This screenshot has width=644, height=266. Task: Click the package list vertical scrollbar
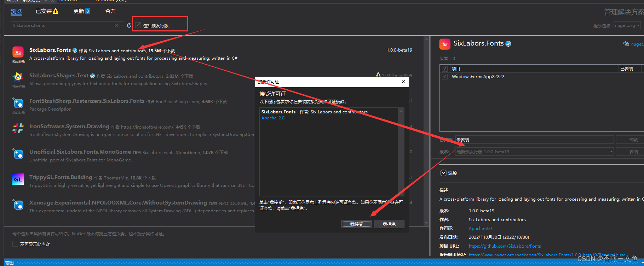pos(426,131)
